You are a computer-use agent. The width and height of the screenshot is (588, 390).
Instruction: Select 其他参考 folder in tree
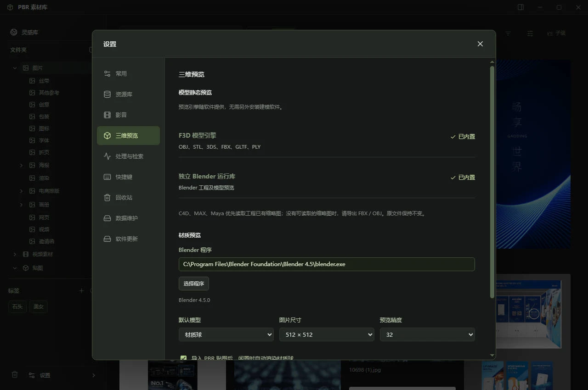point(49,93)
